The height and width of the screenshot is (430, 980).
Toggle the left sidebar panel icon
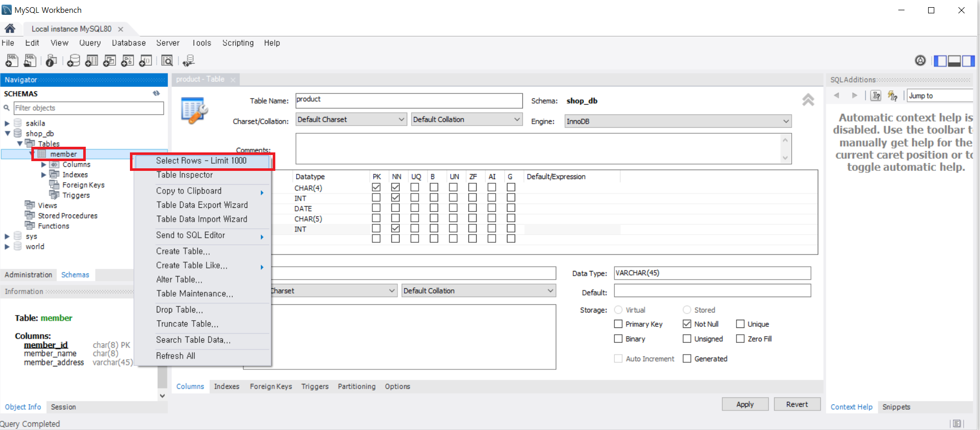point(940,61)
